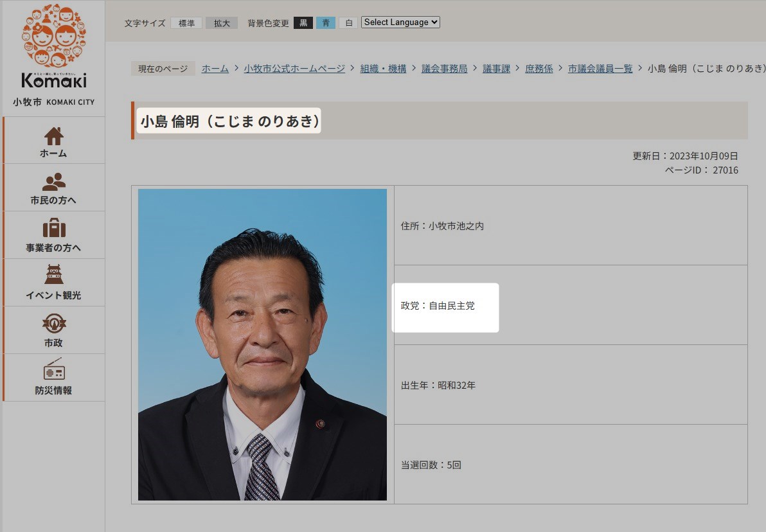Screen dimensions: 766x532
Task: Click the 更新日 2023年10月09日 text
Action: click(x=685, y=156)
